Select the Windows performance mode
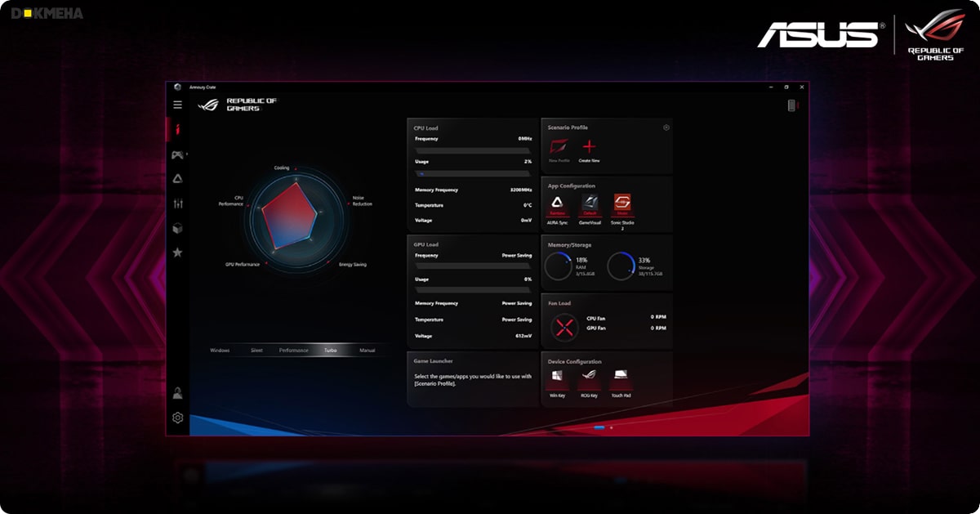The width and height of the screenshot is (980, 514). point(220,350)
